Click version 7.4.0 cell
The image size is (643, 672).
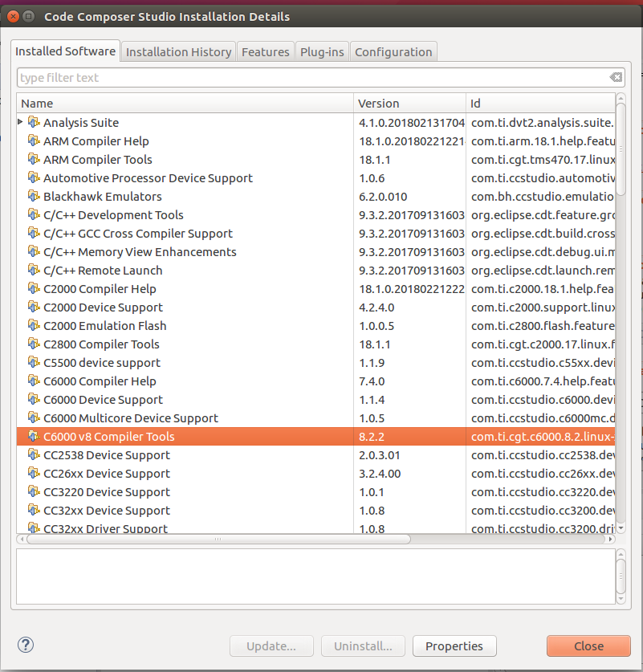pyautogui.click(x=372, y=381)
